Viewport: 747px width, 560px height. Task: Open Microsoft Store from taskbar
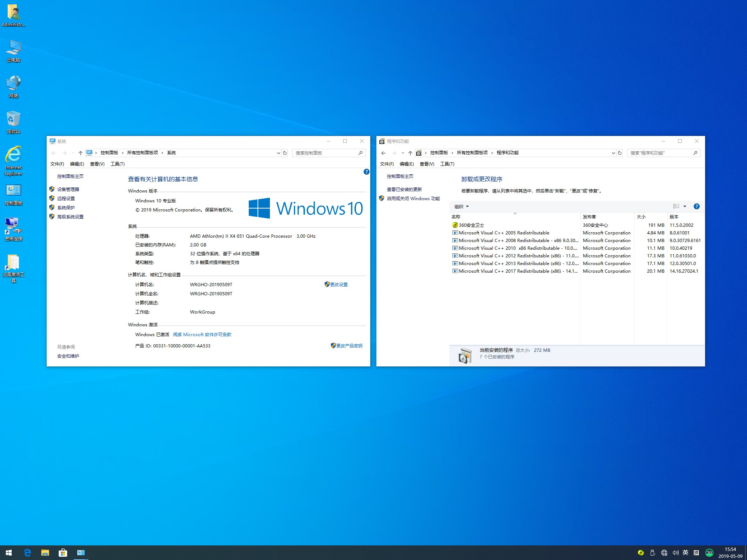(63, 553)
